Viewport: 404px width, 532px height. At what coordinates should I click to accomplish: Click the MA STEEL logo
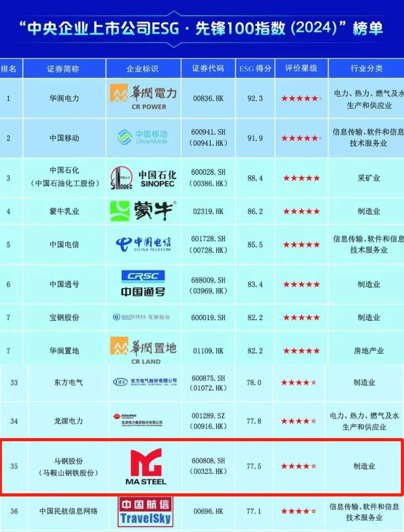146,466
